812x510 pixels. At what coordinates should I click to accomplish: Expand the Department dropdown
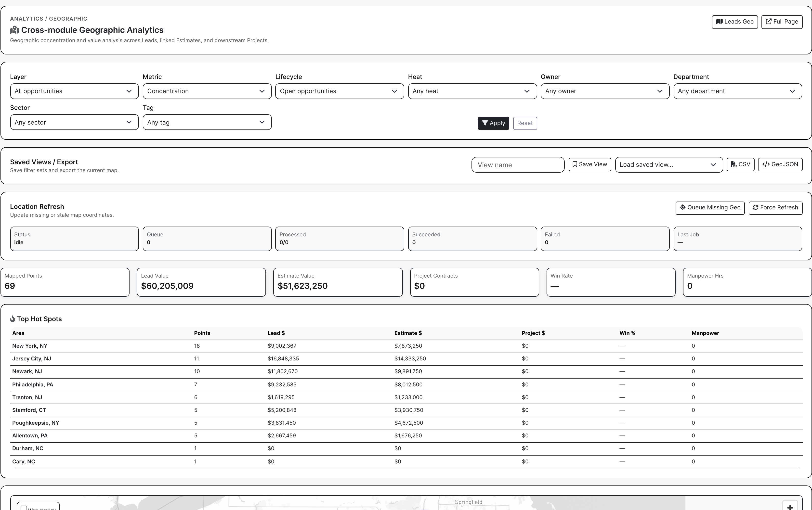737,91
